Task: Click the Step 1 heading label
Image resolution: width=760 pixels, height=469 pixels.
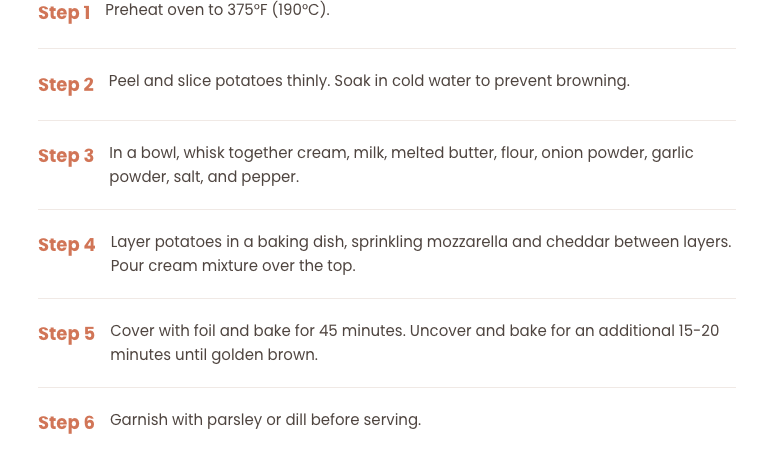Action: (64, 13)
